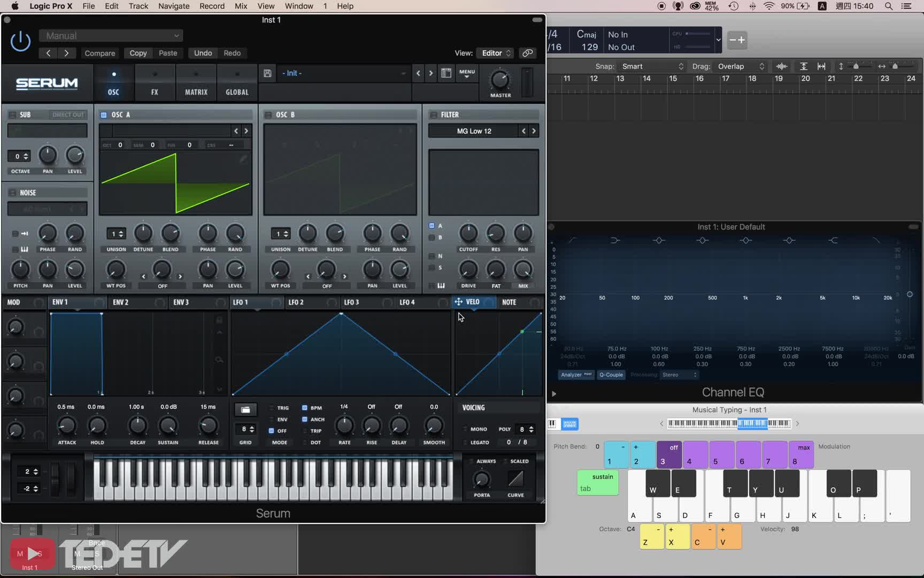This screenshot has height=578, width=924.
Task: Open the View Editor dropdown
Action: coord(496,53)
